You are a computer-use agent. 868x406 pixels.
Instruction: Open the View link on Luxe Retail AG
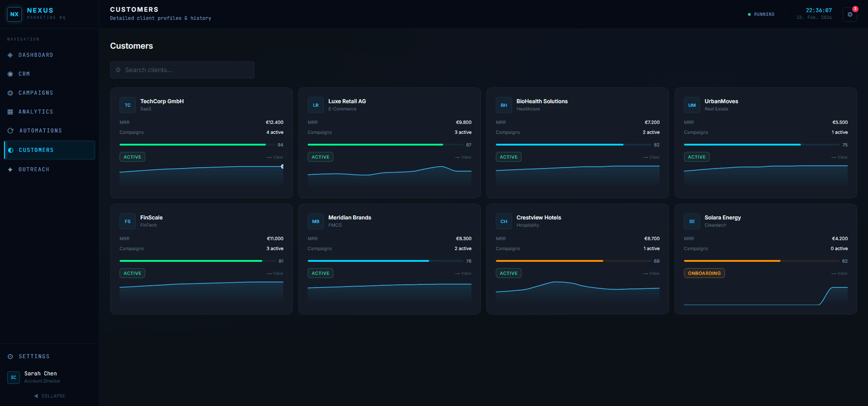coord(463,157)
